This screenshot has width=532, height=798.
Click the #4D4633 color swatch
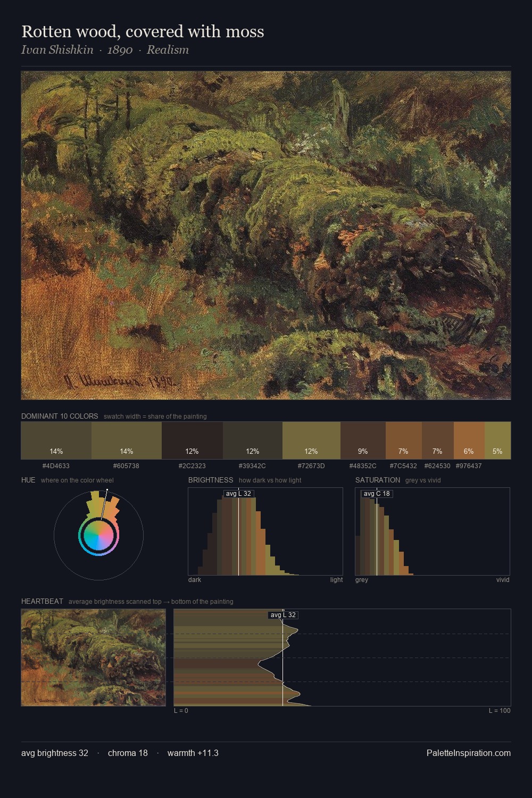click(56, 440)
